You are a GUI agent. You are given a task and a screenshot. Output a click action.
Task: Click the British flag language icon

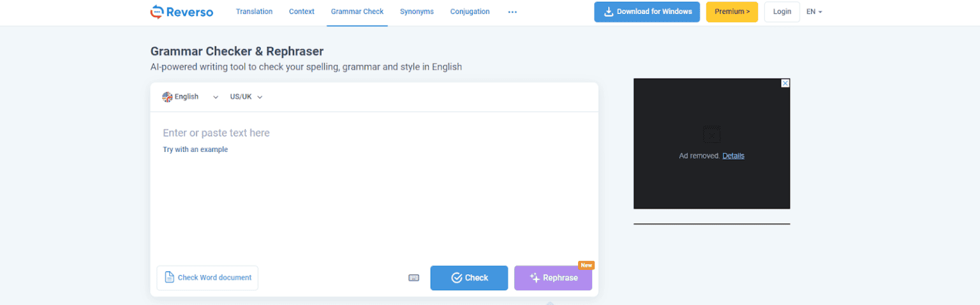click(x=167, y=97)
